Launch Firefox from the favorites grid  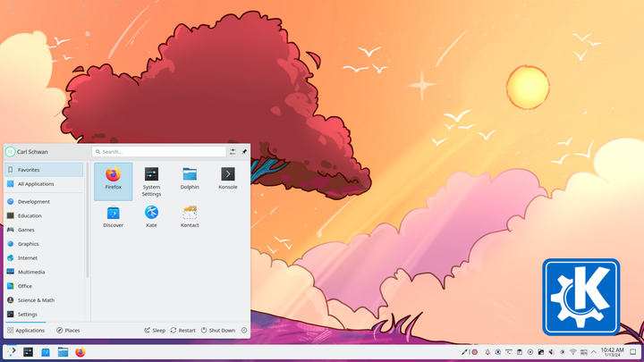113,181
